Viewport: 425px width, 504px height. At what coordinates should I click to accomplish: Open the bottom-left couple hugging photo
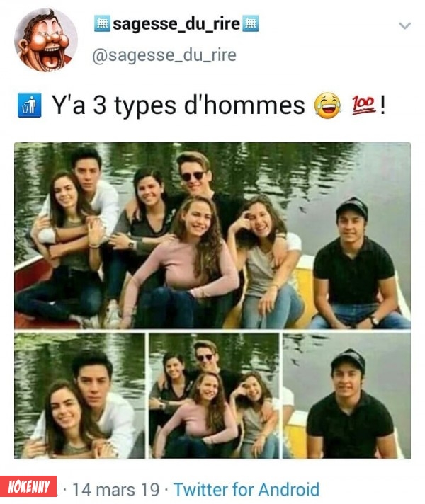tap(79, 396)
